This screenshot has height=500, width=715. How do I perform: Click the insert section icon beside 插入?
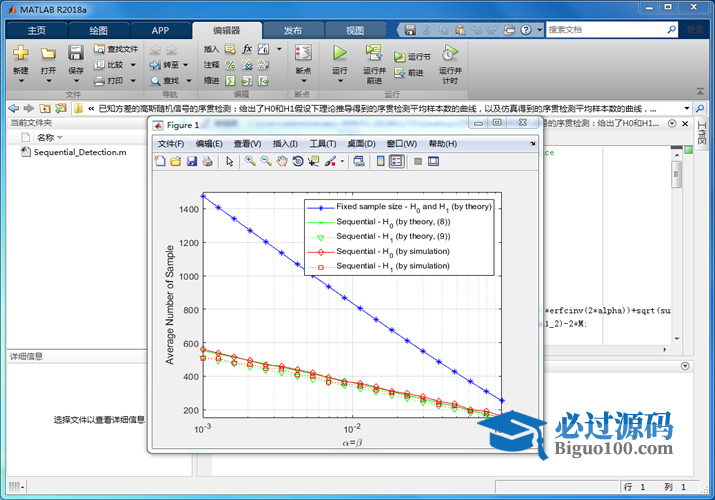point(230,49)
